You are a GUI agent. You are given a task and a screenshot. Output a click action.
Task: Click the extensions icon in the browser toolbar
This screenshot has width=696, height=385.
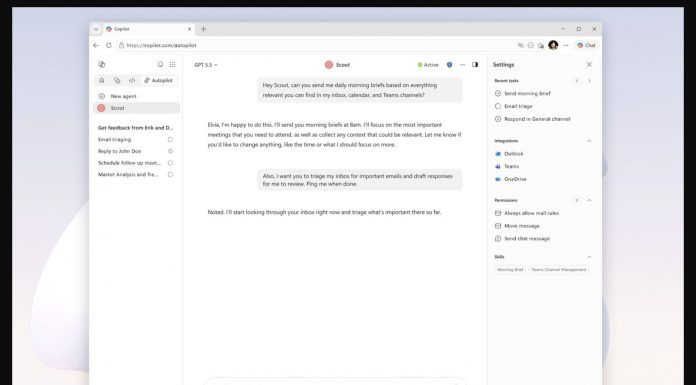[x=541, y=45]
